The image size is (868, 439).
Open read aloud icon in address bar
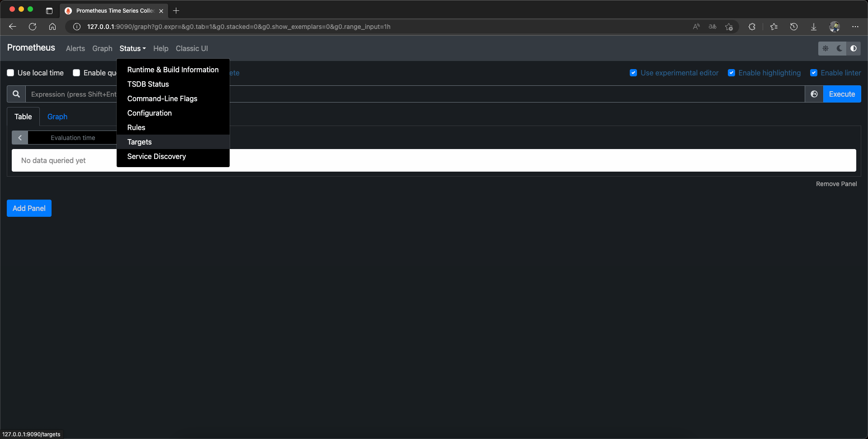point(696,27)
